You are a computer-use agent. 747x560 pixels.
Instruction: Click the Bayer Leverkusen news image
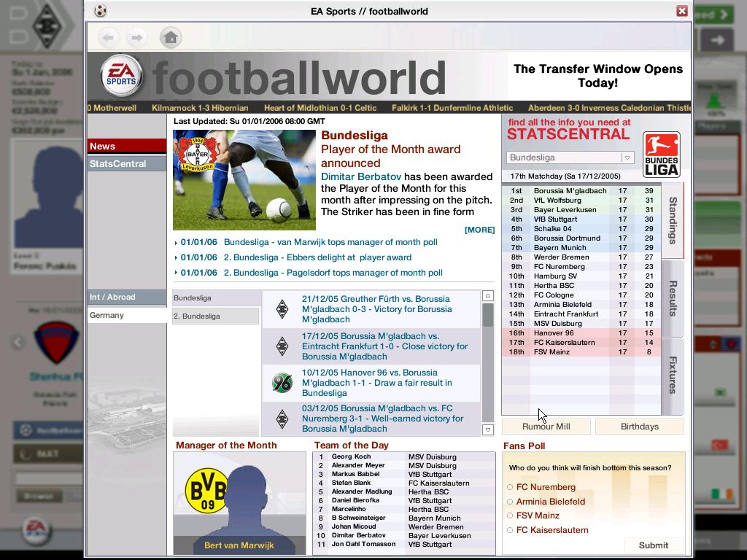244,179
